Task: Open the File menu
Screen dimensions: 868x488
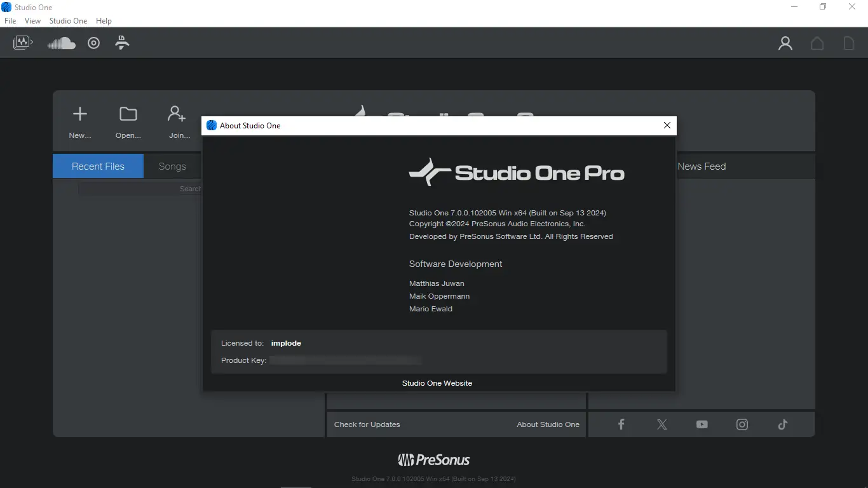Action: pyautogui.click(x=10, y=21)
